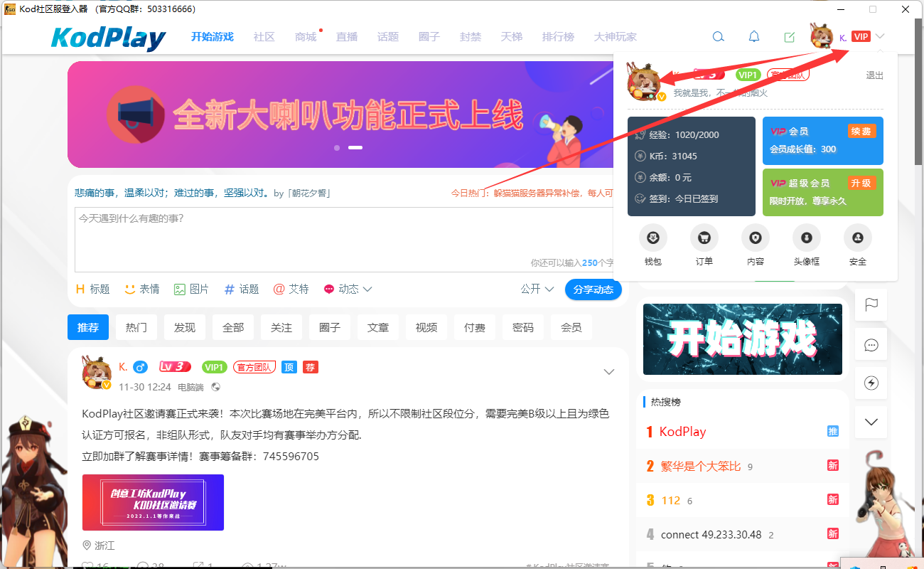Viewport: 924px width, 569px height.
Task: Open the VIP account dropdown beside the avatar
Action: [x=880, y=36]
